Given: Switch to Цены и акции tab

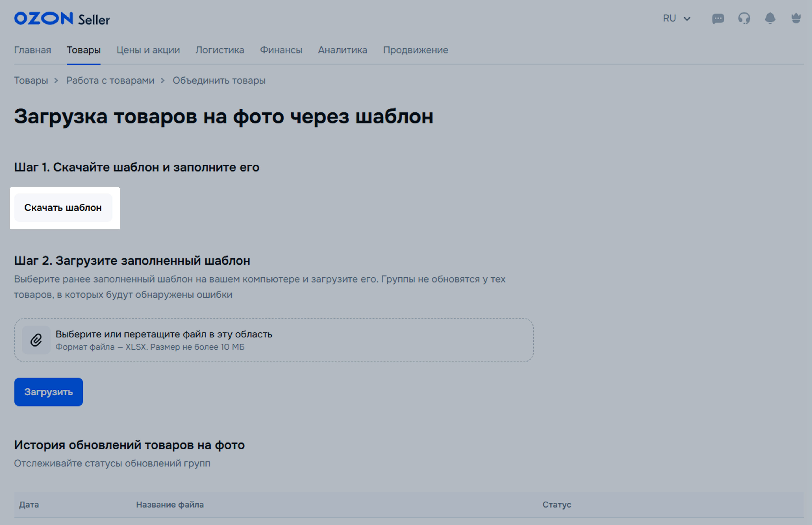Looking at the screenshot, I should 148,50.
